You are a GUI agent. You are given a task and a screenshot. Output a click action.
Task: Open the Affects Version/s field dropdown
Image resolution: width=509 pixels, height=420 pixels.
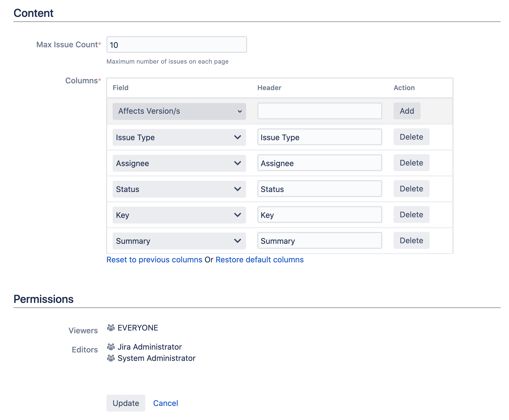(x=179, y=111)
